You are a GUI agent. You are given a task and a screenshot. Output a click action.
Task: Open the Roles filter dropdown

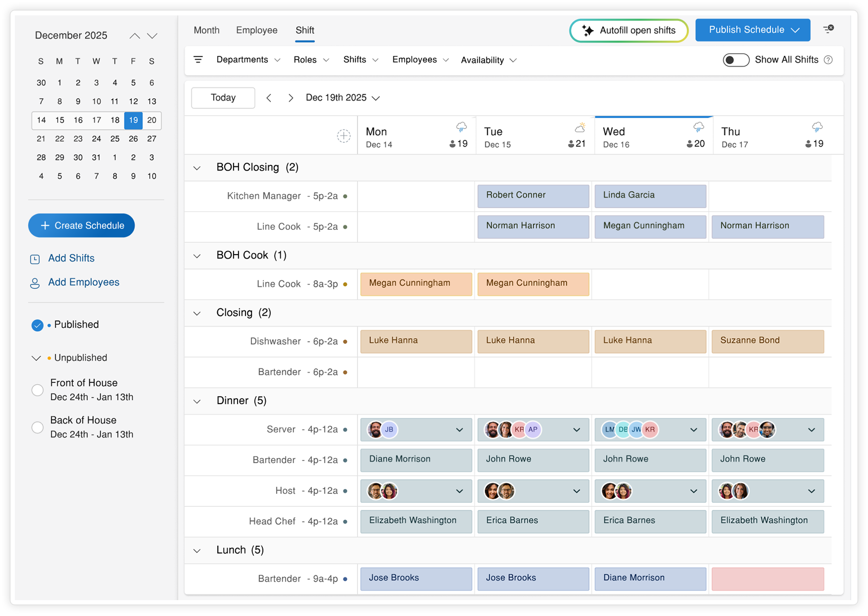pyautogui.click(x=311, y=60)
